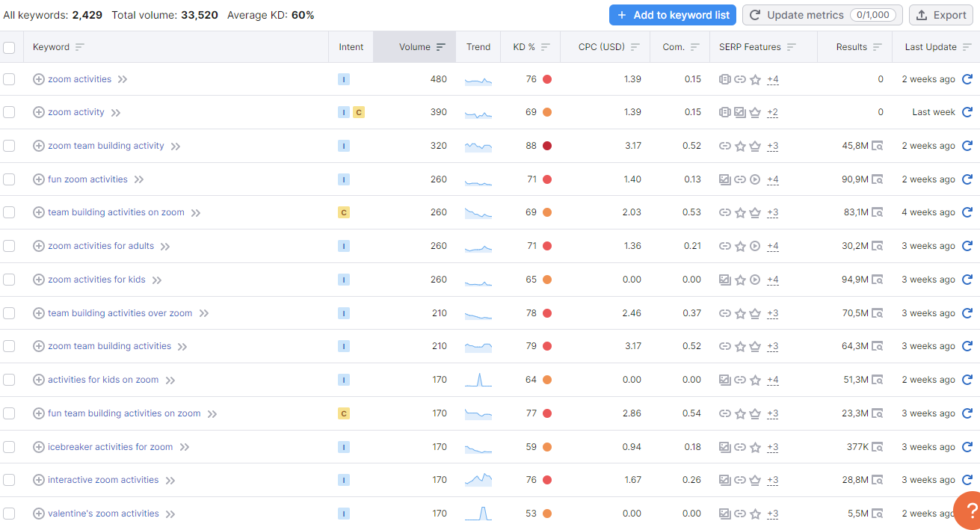Add fun zoom activities via plus icon
Viewport: 980px width, 530px height.
tap(39, 179)
